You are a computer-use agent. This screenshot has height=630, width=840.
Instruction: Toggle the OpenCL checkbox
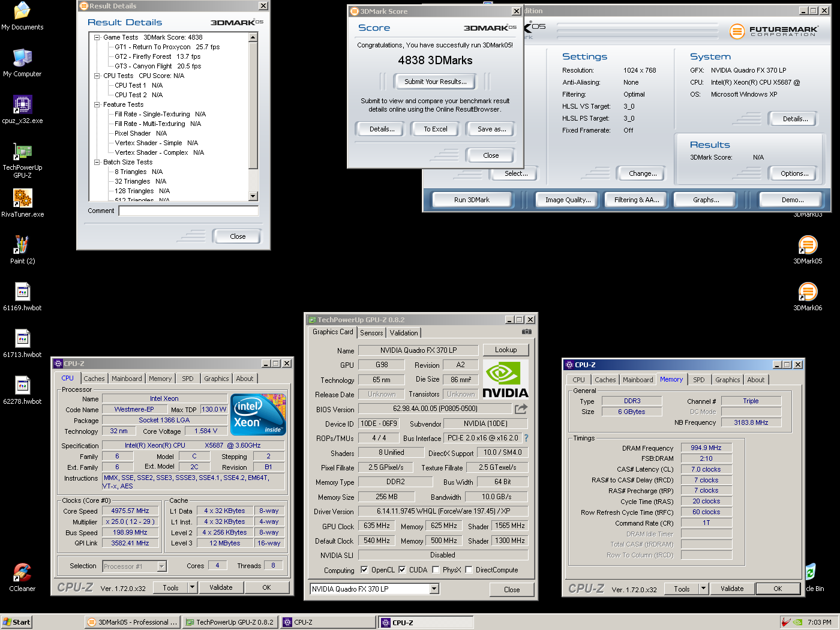[364, 570]
